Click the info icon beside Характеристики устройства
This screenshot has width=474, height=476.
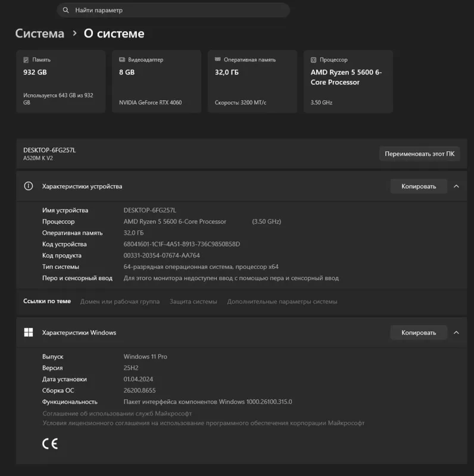click(x=29, y=186)
